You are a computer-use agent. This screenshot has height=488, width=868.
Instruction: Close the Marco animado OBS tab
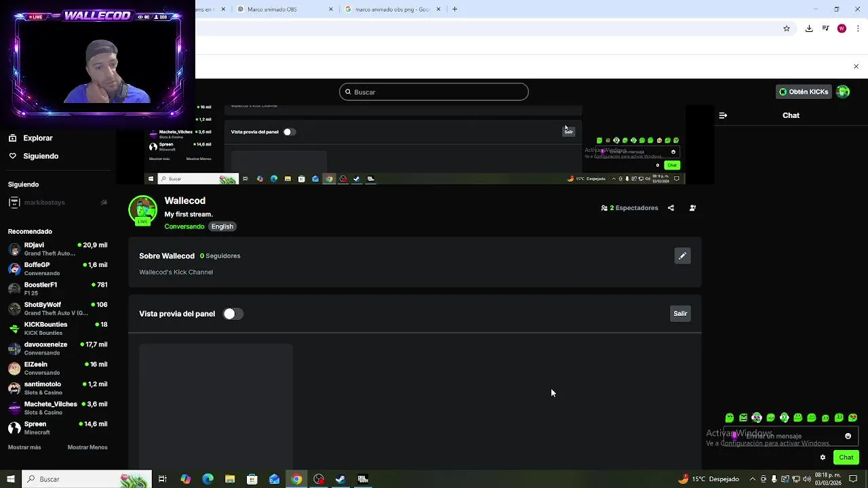point(331,9)
